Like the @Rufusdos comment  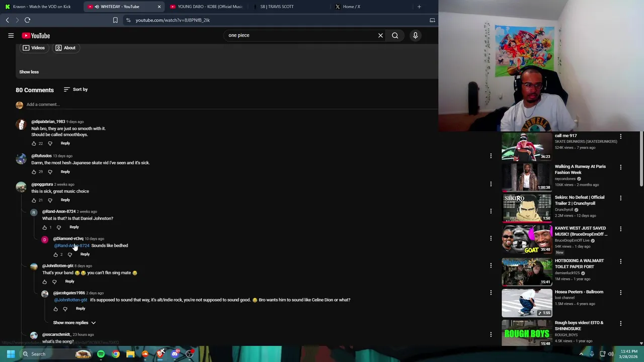coord(34,172)
